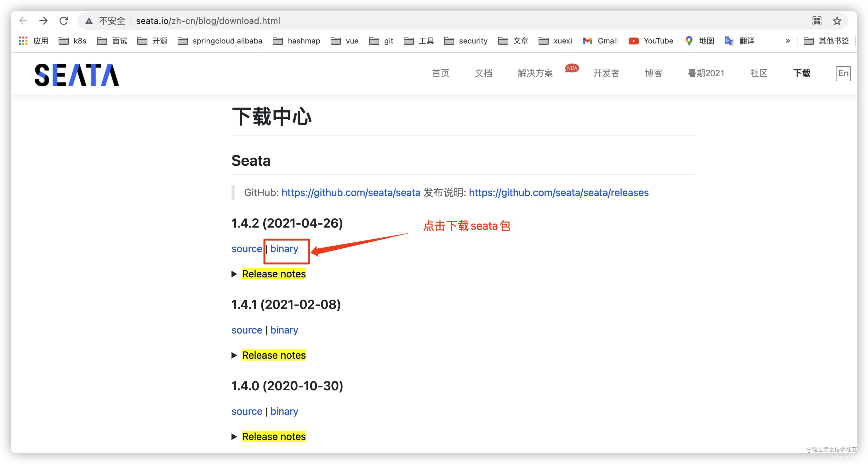868x464 pixels.
Task: Click the 1.4.0 (2020-10-30) version heading
Action: click(x=287, y=386)
